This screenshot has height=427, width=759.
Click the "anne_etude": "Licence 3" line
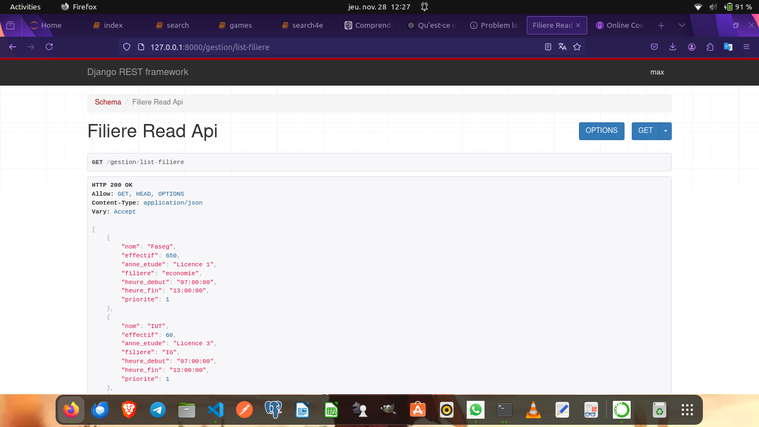168,344
